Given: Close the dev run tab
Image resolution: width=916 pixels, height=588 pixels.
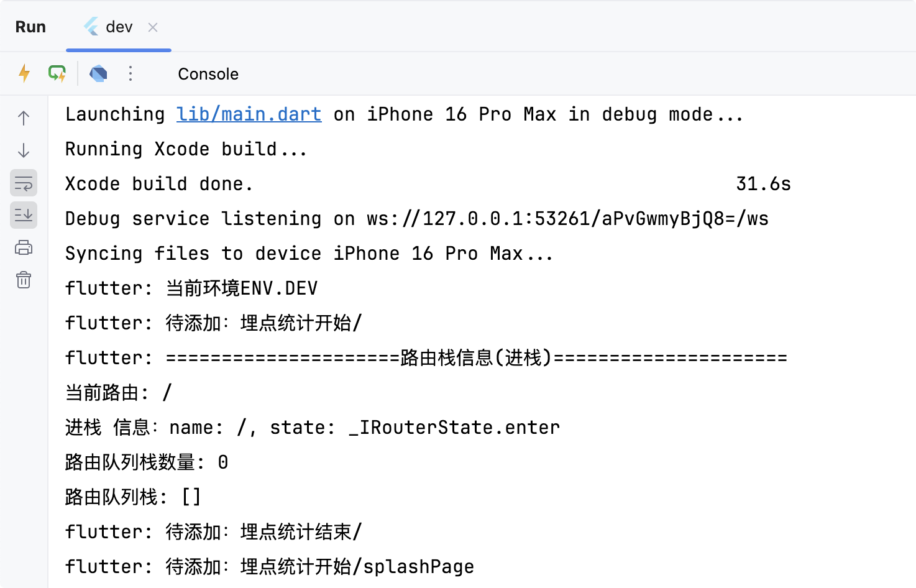Looking at the screenshot, I should coord(153,27).
